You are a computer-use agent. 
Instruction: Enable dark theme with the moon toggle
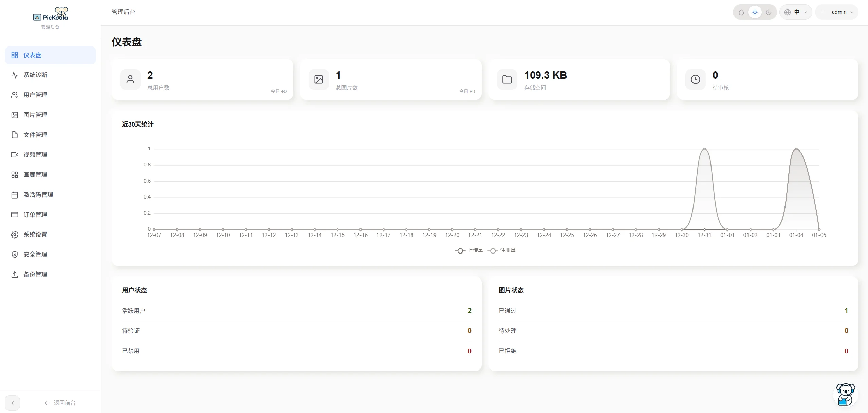coord(768,12)
